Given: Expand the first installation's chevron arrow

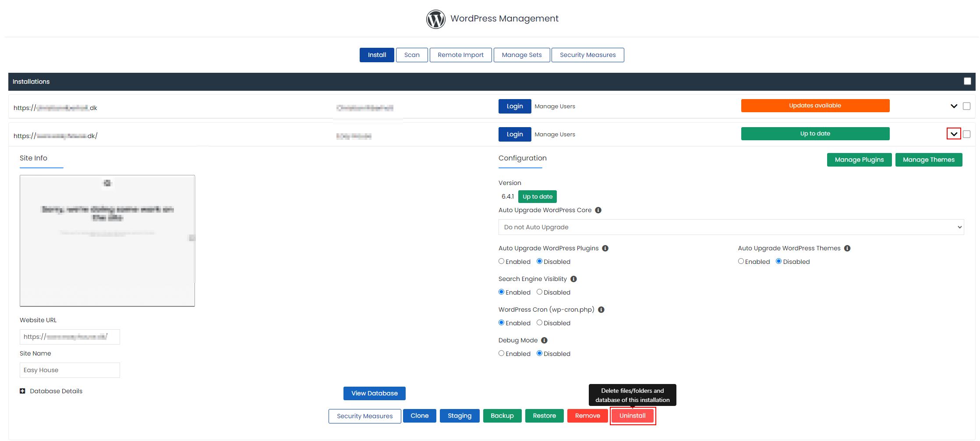Looking at the screenshot, I should pyautogui.click(x=954, y=106).
